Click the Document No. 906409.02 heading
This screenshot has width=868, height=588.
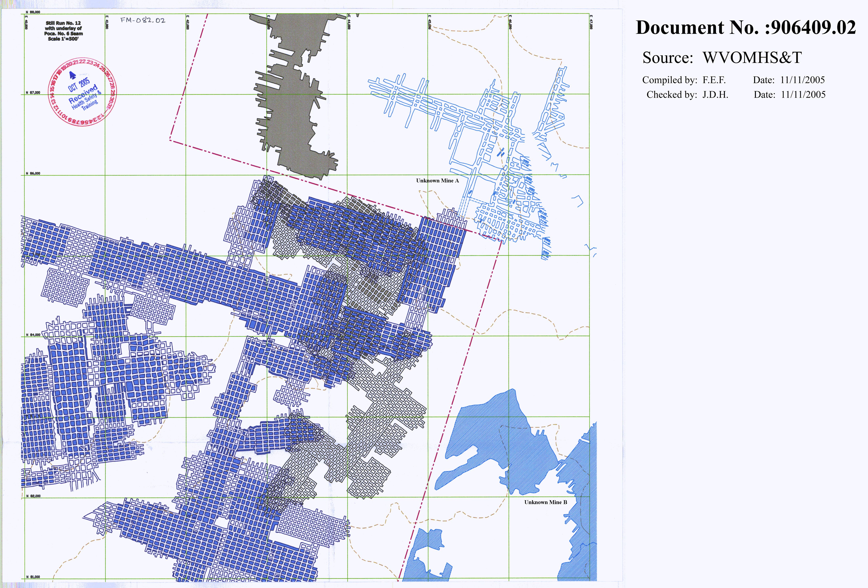coord(745,28)
